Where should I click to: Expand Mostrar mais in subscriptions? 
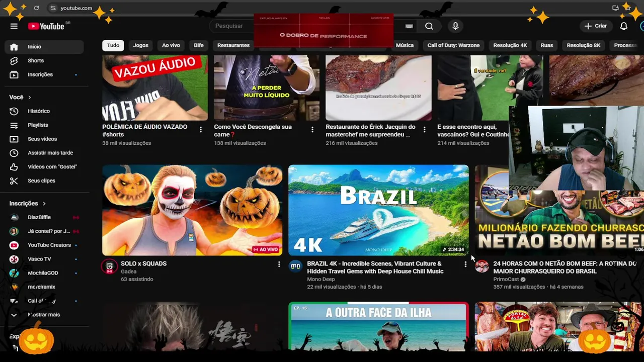(x=44, y=315)
